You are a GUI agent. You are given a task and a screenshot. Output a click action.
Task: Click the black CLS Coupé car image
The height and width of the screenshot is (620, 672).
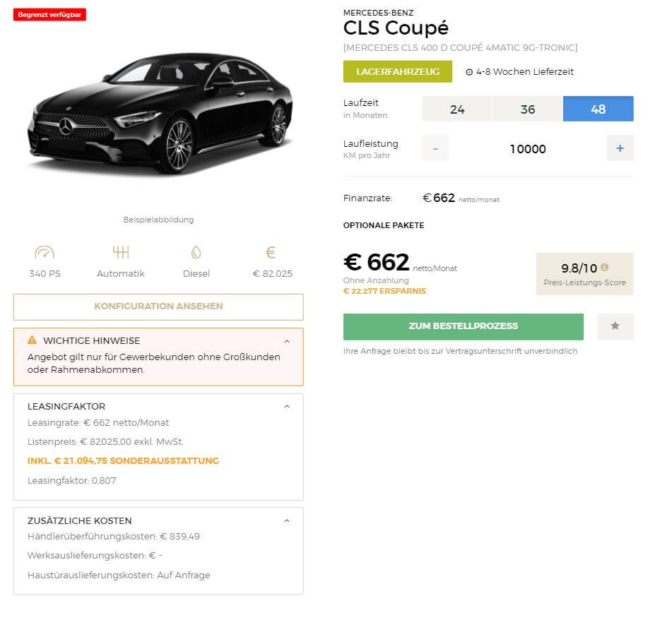160,114
